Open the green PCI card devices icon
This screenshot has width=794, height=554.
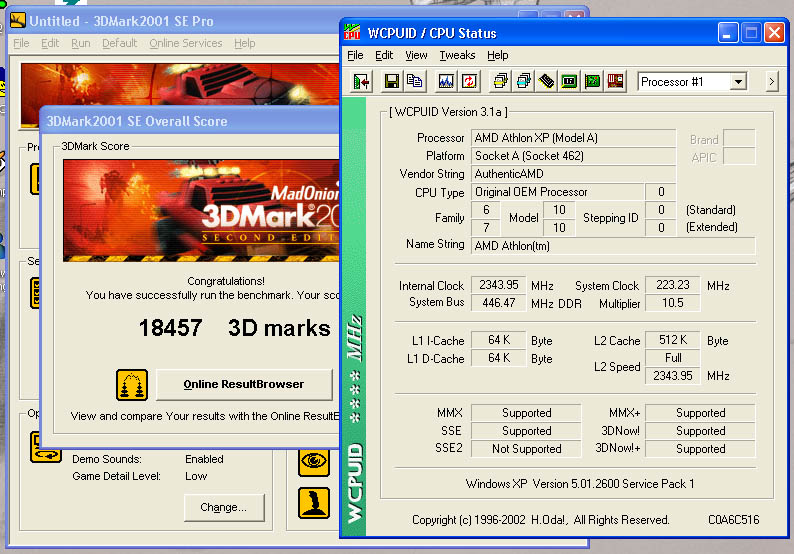pyautogui.click(x=592, y=82)
